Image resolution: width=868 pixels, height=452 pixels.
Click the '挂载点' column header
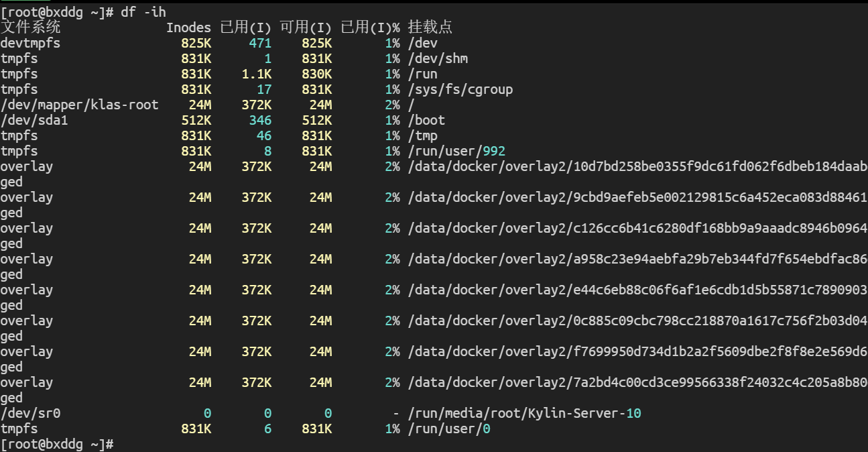tap(430, 27)
